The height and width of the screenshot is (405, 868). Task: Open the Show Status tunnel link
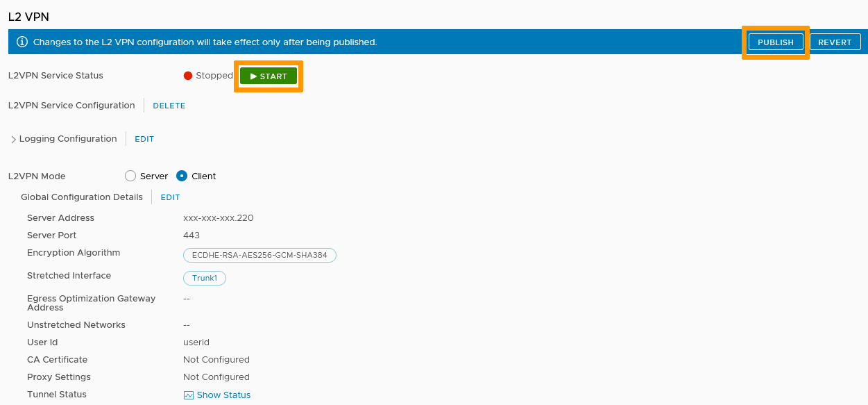[223, 395]
